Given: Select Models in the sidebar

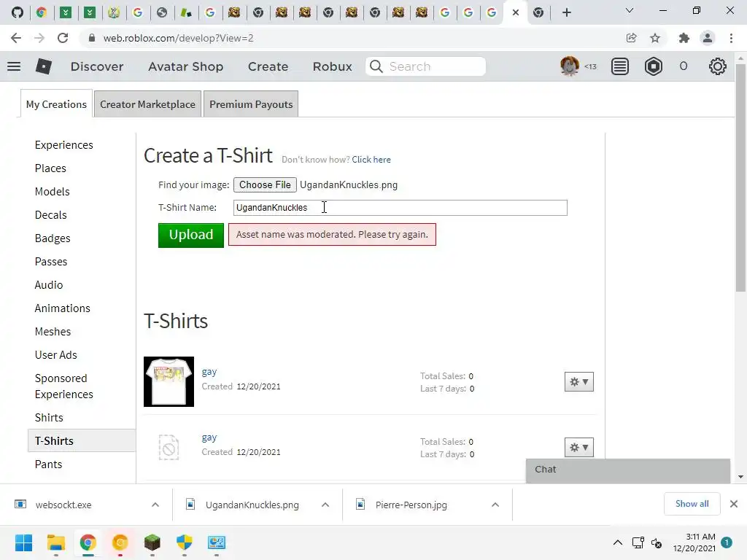Looking at the screenshot, I should tap(53, 192).
